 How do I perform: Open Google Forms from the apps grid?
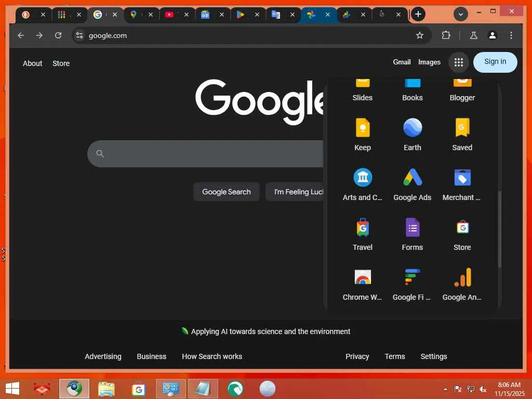point(412,234)
